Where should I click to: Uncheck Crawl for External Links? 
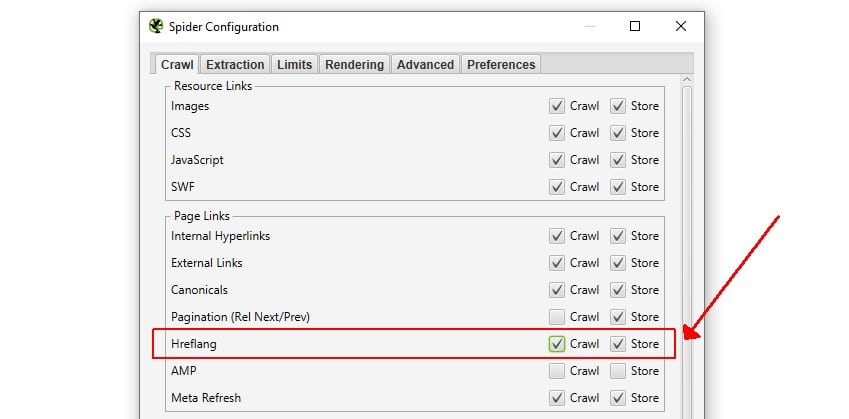pyautogui.click(x=557, y=263)
